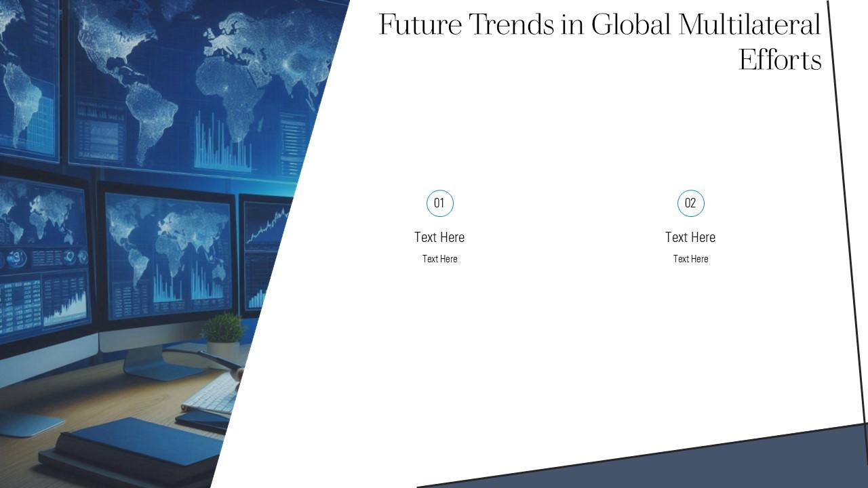Click the small Text Here caption below 01

[439, 259]
